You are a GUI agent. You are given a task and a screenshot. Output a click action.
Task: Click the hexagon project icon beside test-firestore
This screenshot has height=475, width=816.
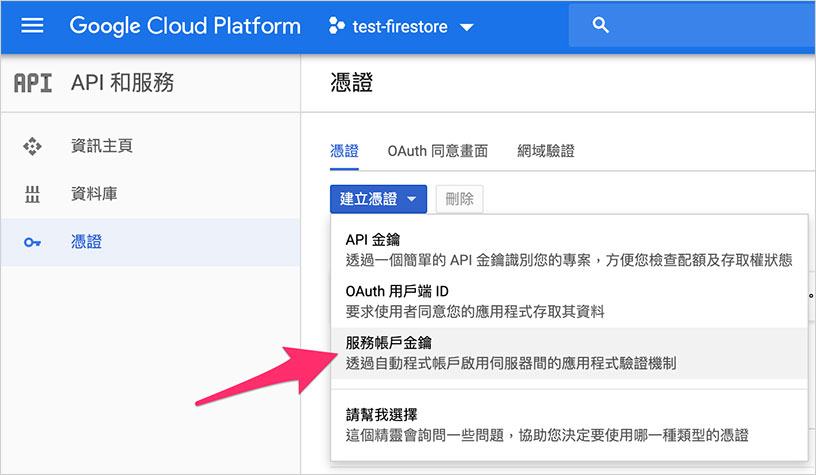click(337, 27)
